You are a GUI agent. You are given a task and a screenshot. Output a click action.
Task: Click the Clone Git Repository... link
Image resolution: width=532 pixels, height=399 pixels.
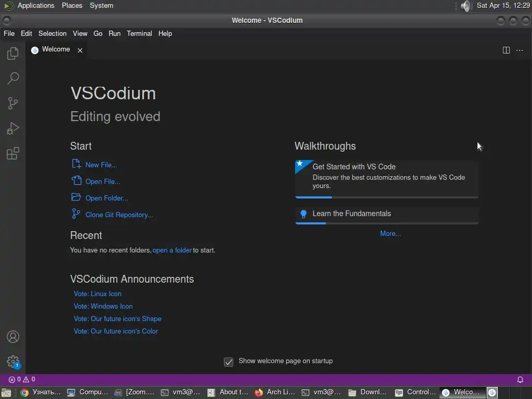click(x=119, y=215)
